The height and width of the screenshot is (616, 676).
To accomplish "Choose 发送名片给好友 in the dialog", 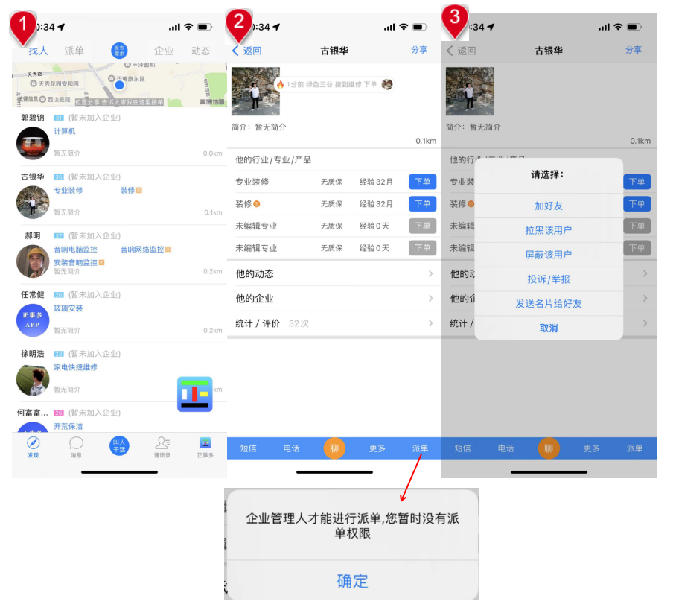I will [x=549, y=304].
